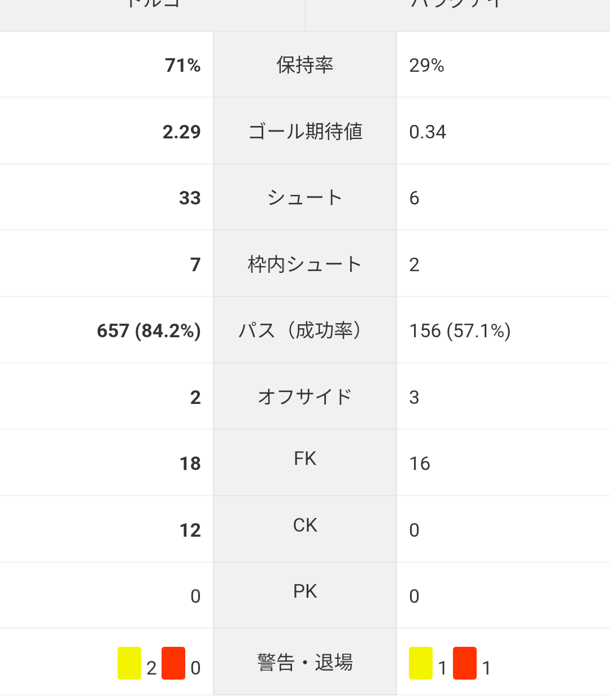
Task: Click Paraguay's red card icon
Action: 465,663
